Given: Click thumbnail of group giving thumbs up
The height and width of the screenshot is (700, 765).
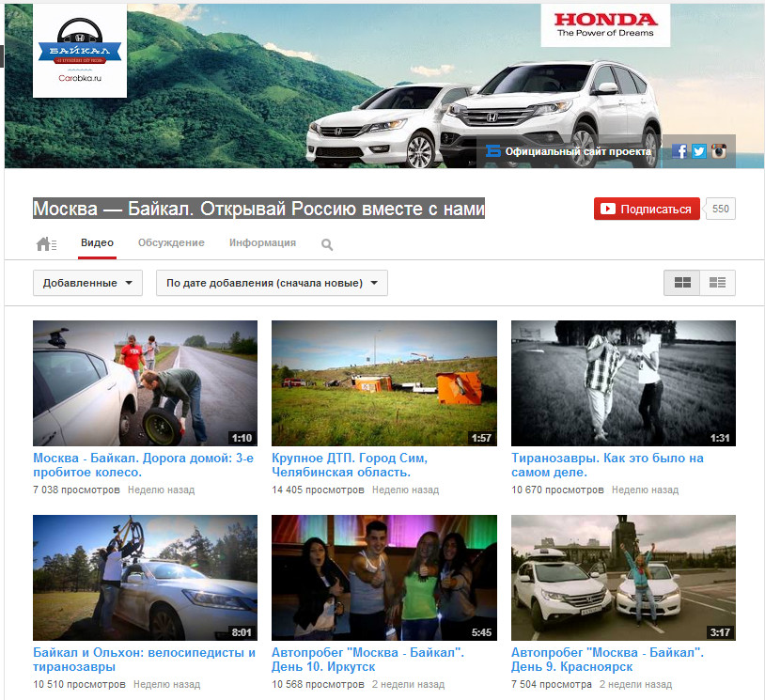Looking at the screenshot, I should click(x=384, y=578).
